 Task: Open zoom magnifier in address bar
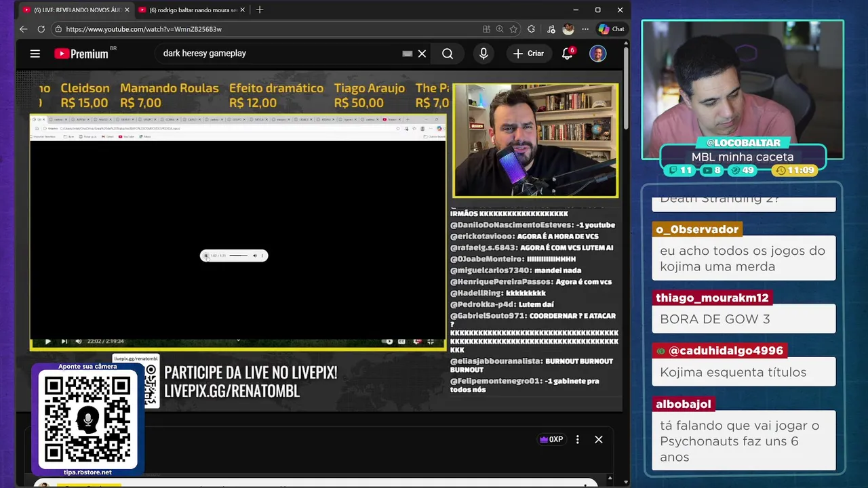pyautogui.click(x=500, y=29)
